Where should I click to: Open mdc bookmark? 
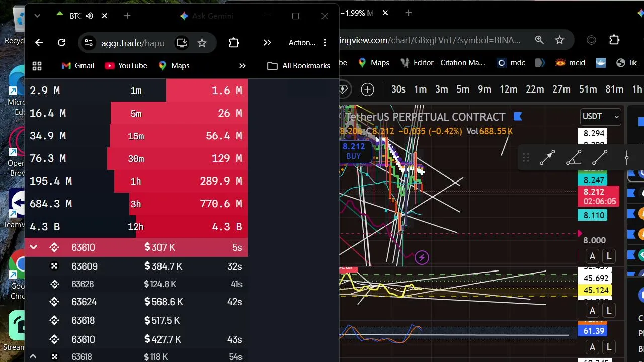tap(511, 63)
